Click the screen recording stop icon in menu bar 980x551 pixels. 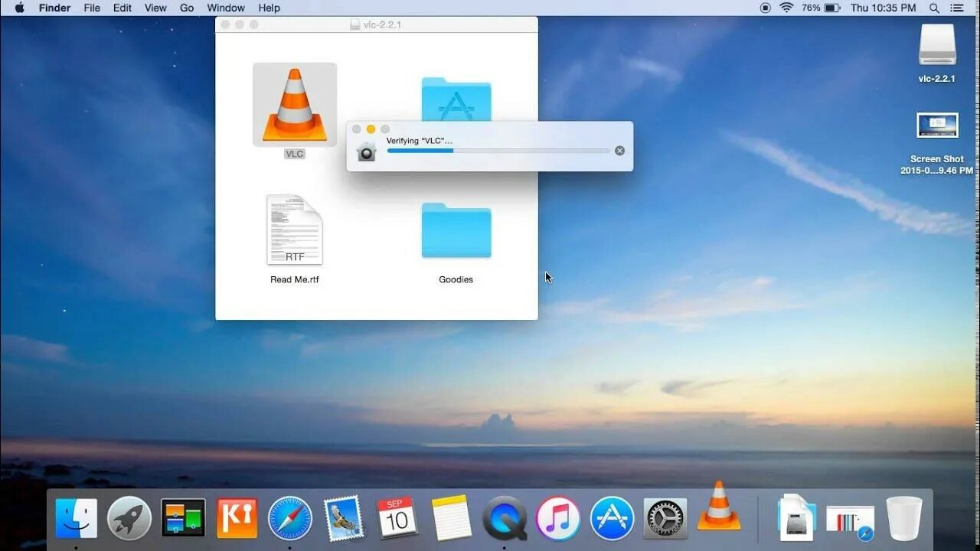766,8
